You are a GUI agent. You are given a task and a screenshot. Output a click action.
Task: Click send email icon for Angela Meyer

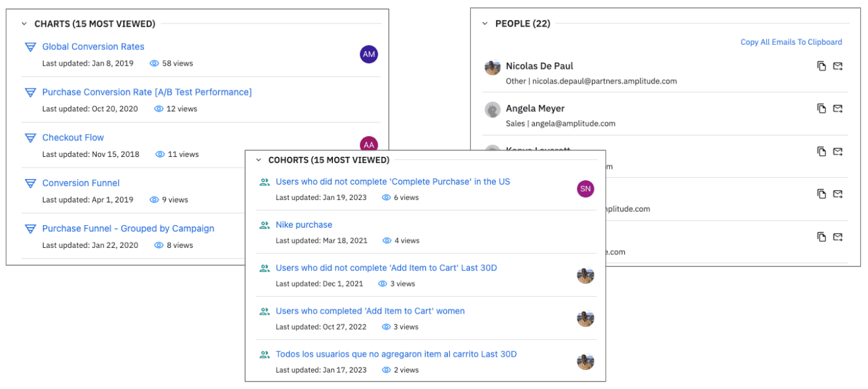(838, 109)
